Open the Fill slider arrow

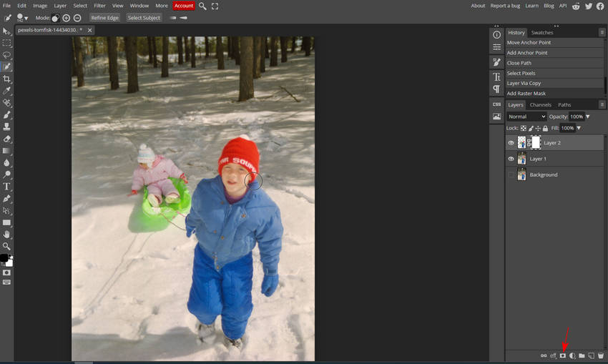[579, 128]
